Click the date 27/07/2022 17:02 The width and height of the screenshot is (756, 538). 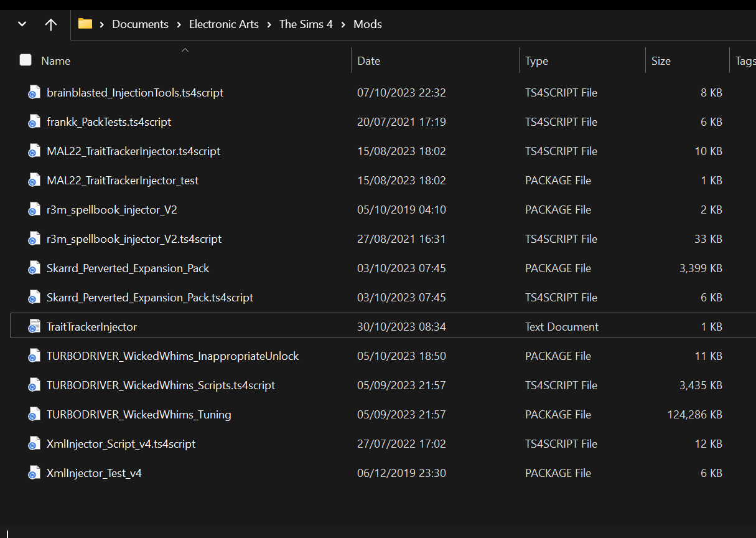[401, 444]
